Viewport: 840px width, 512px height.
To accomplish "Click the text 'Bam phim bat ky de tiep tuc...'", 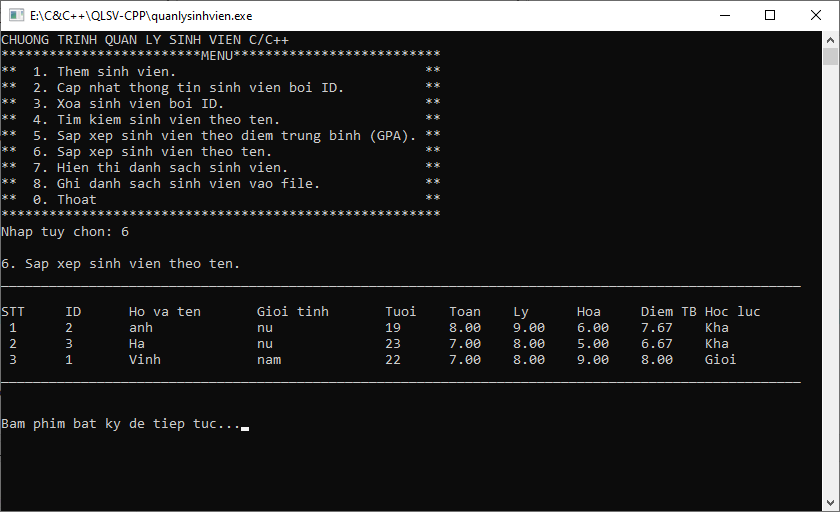I will [x=121, y=424].
